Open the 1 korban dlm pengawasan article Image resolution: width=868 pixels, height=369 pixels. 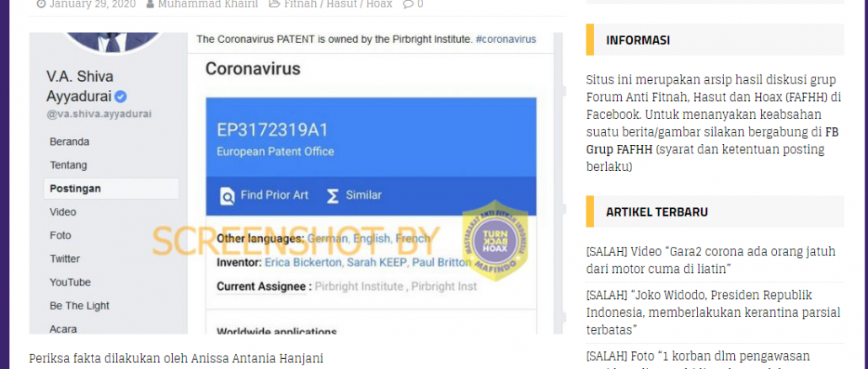click(698, 356)
